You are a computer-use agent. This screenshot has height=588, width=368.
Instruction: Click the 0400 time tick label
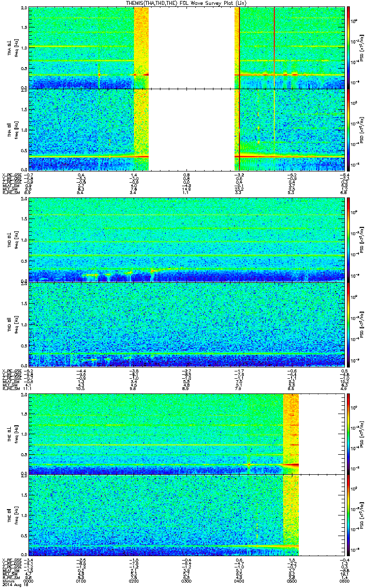tap(239, 581)
